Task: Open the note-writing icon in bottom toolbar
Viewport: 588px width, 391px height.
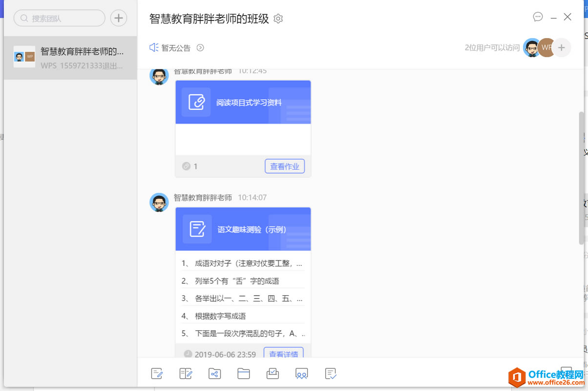Action: pos(157,374)
